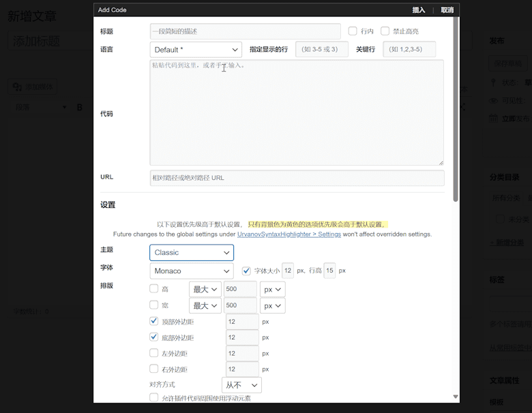Click the font size value 12 field
The width and height of the screenshot is (532, 413).
288,271
